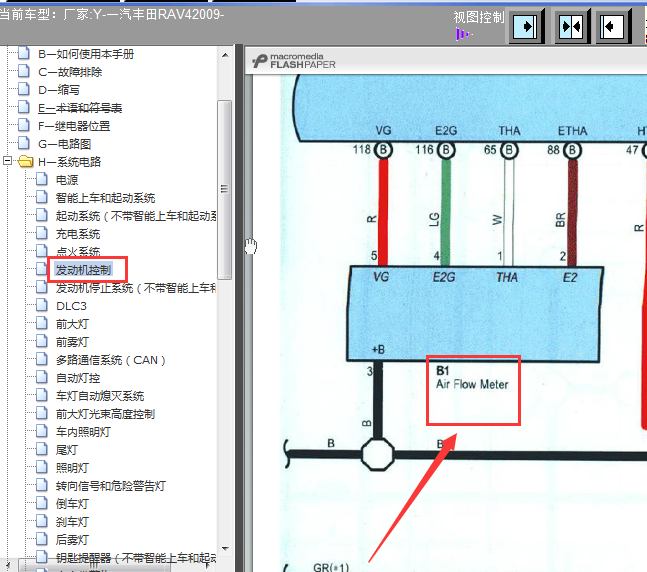Click the THA terminal 65 connector circle
Image resolution: width=647 pixels, height=572 pixels.
tap(509, 150)
